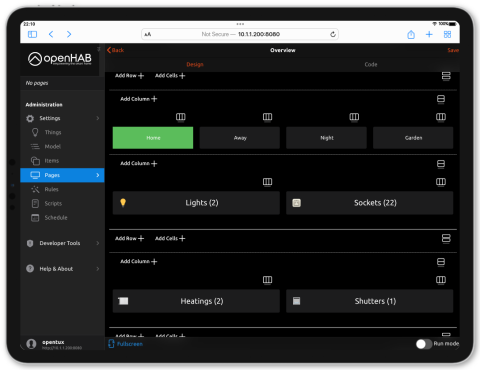
Task: Open the Shutters (1) widget
Action: click(x=370, y=301)
